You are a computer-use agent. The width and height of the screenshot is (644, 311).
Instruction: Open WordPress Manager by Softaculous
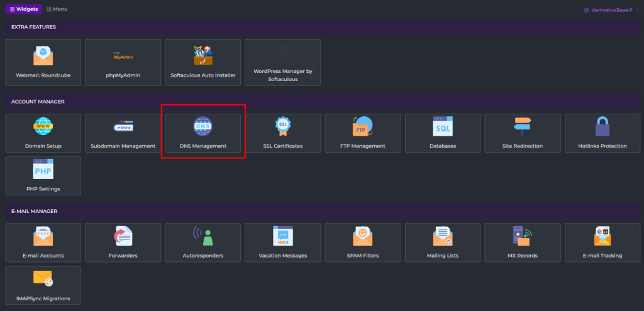click(x=282, y=62)
